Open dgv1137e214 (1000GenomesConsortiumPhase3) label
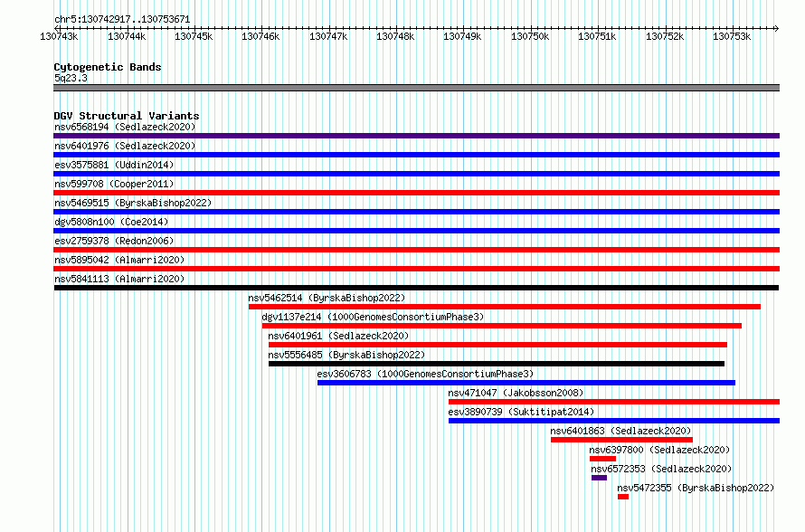 point(373,317)
